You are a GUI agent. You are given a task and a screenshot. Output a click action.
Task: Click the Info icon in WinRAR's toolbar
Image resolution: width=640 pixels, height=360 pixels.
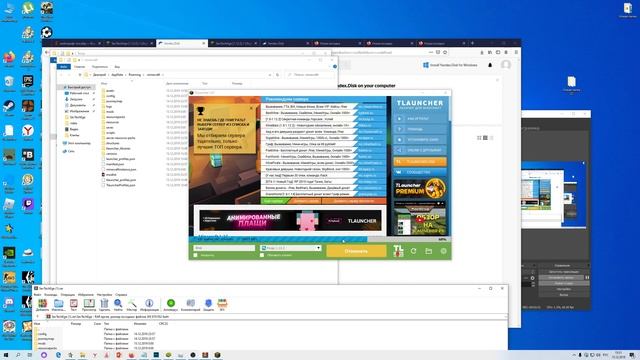coord(149,305)
